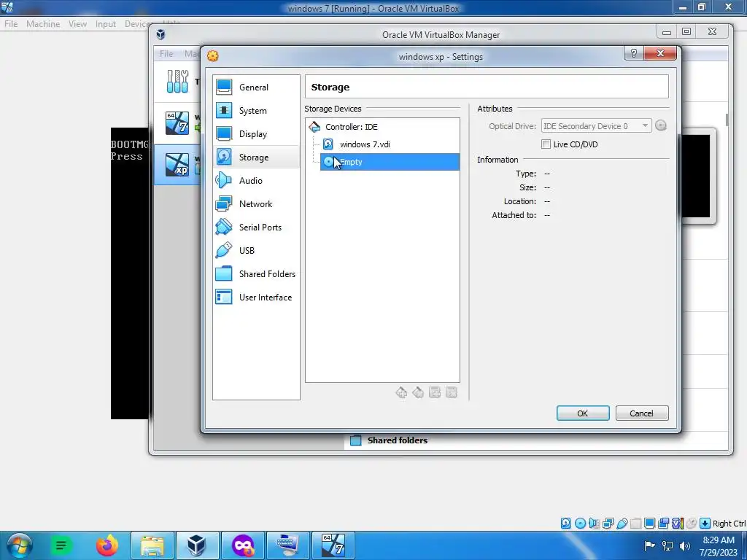
Task: Switch to VirtualBox Manager taskbar button
Action: click(197, 545)
